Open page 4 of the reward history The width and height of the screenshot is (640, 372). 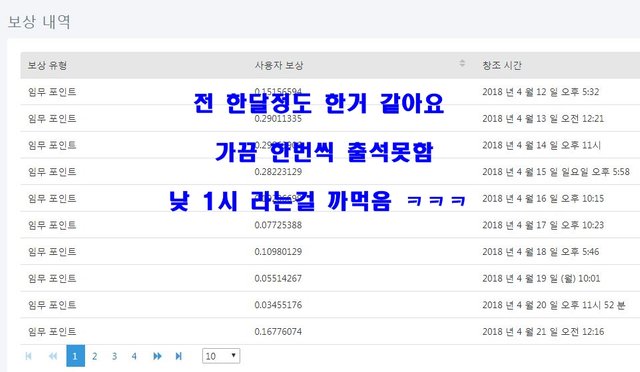(x=134, y=356)
